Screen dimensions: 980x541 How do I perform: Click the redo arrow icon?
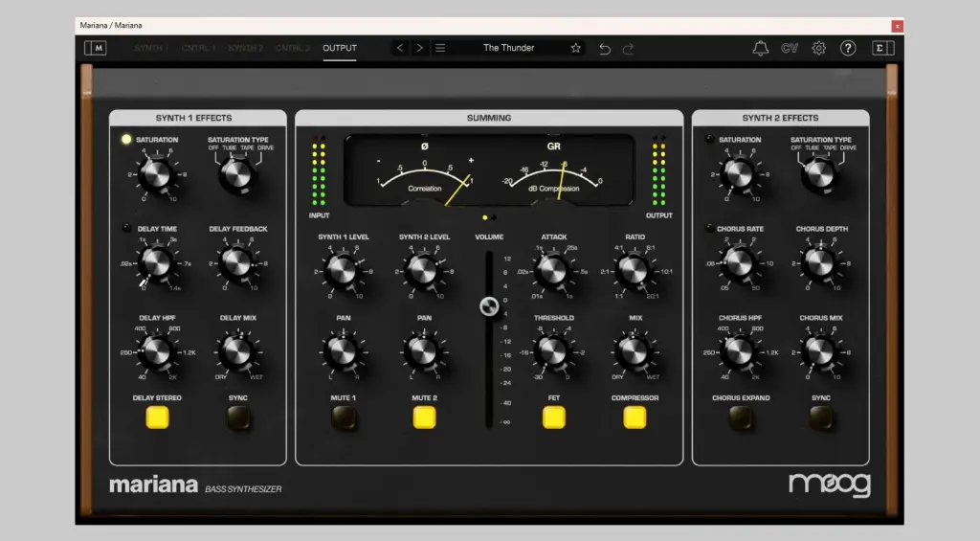click(x=628, y=48)
